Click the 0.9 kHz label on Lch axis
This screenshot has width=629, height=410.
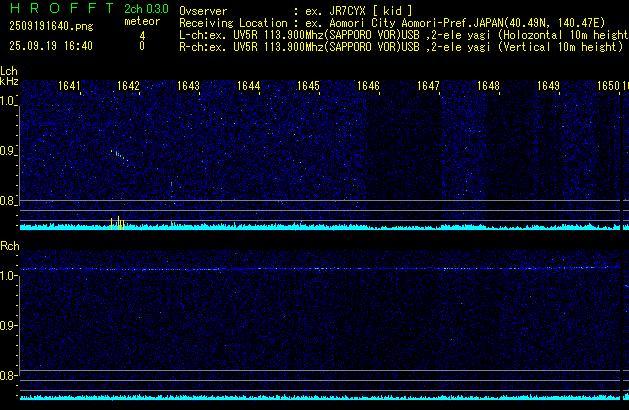coord(8,151)
